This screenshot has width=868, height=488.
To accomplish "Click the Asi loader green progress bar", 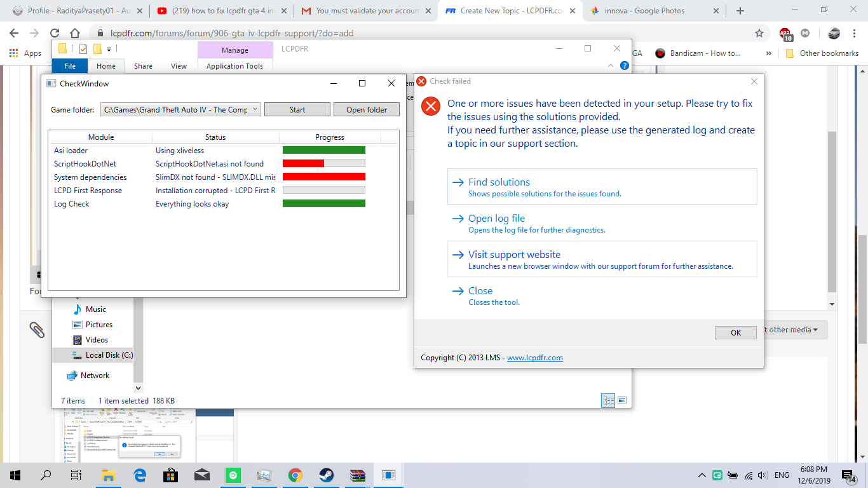I will (x=324, y=151).
